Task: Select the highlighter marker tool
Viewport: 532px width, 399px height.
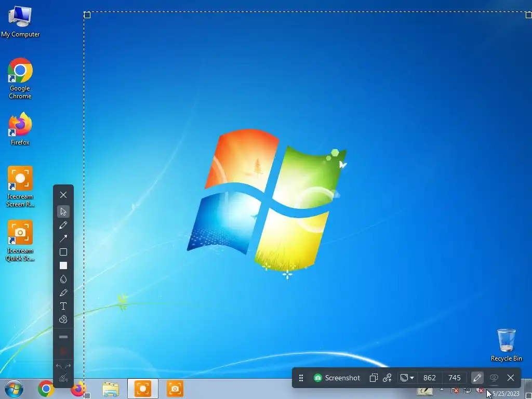Action: 63,292
